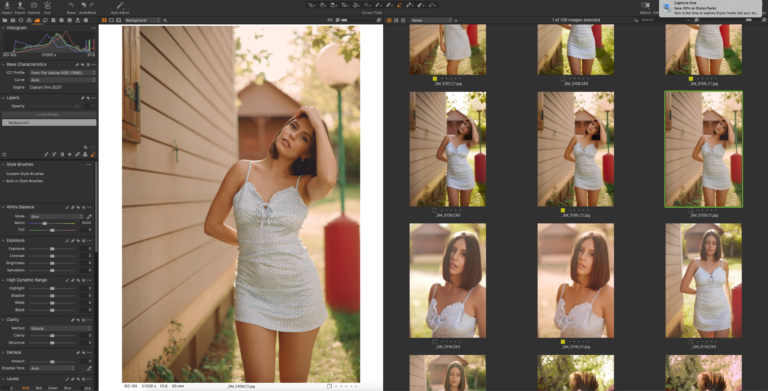Start Live view from the toolbar
The width and height of the screenshot is (768, 391).
(x=48, y=5)
